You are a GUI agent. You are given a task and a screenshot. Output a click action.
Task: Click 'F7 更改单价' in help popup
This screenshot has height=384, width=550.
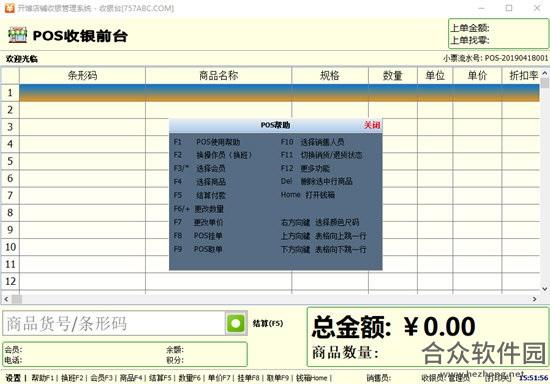click(x=198, y=222)
